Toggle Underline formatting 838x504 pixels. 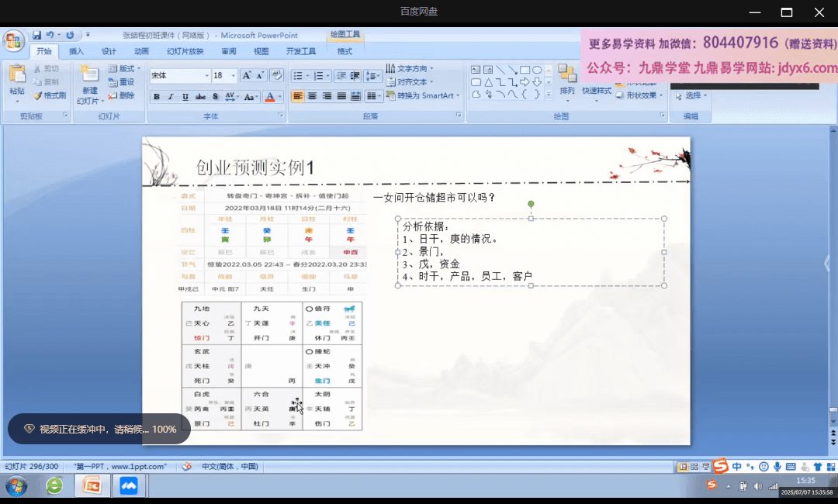point(185,97)
